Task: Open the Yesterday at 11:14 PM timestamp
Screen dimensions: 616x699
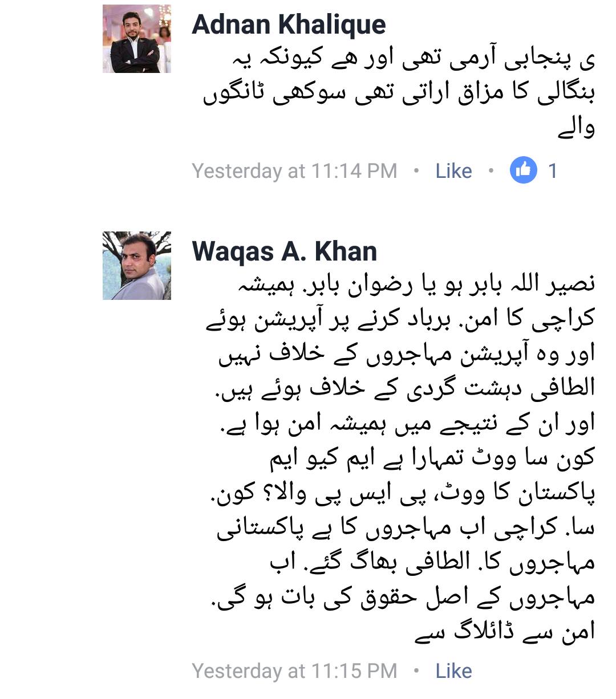Action: coord(294,170)
